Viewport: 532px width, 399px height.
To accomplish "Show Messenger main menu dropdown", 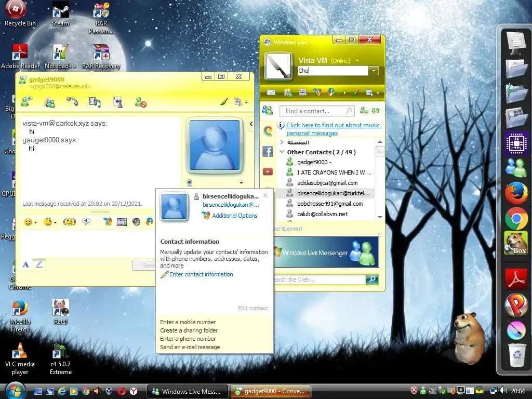I will pos(372,92).
